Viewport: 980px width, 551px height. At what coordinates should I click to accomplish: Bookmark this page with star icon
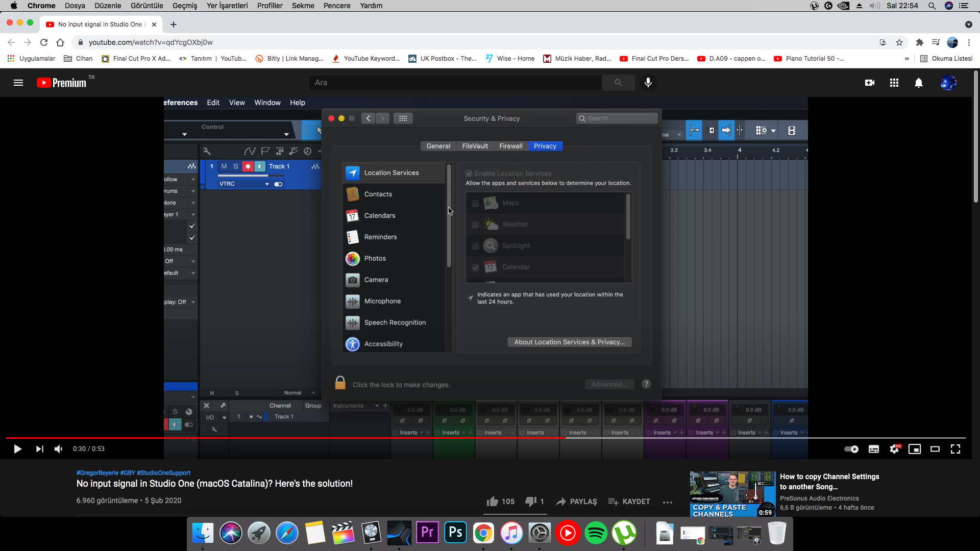coord(899,42)
